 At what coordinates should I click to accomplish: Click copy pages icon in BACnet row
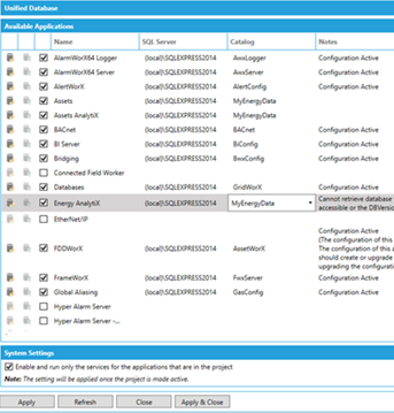click(27, 130)
